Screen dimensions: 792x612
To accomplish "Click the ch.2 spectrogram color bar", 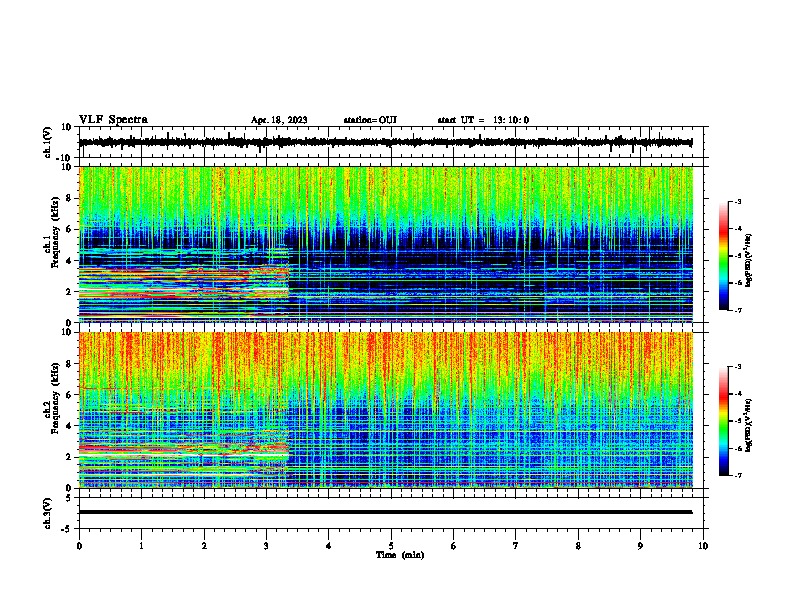I will [723, 421].
